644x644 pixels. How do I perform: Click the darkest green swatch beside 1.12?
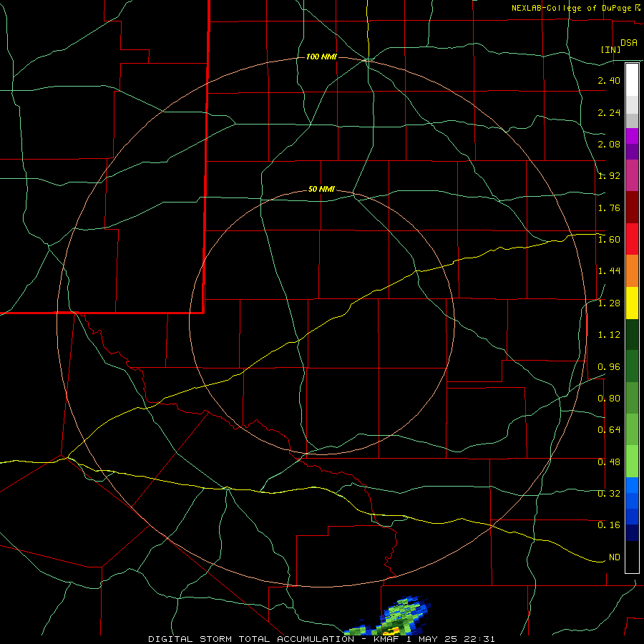coord(632,334)
